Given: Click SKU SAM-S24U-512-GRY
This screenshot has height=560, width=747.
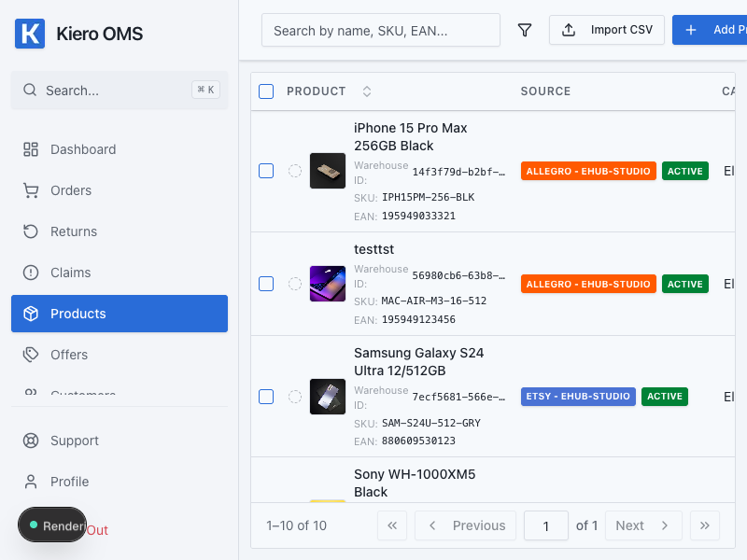Looking at the screenshot, I should pos(431,424).
